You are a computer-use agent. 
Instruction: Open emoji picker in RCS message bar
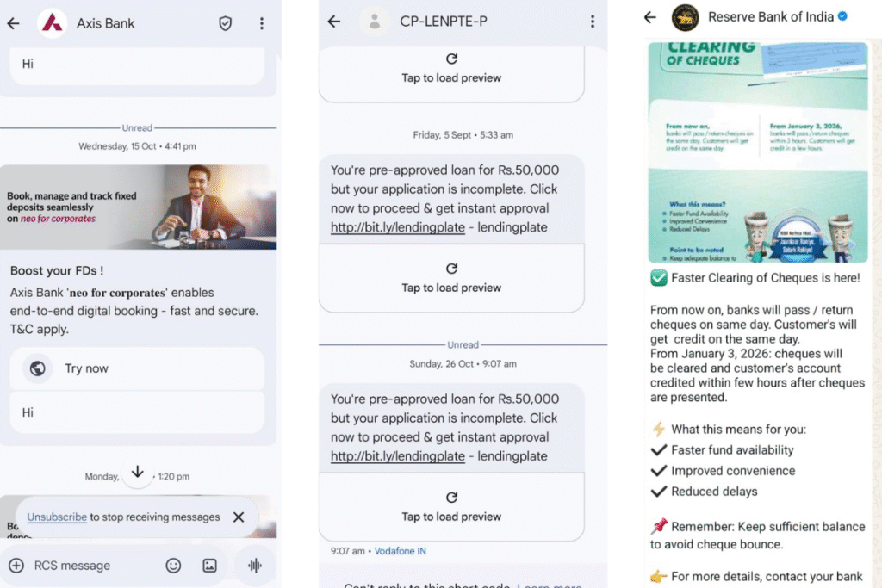click(173, 566)
